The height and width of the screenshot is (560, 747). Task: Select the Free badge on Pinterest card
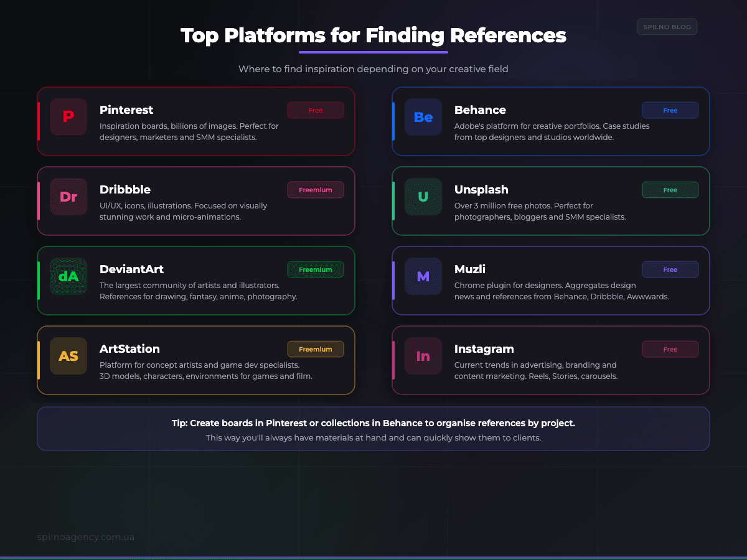click(316, 110)
